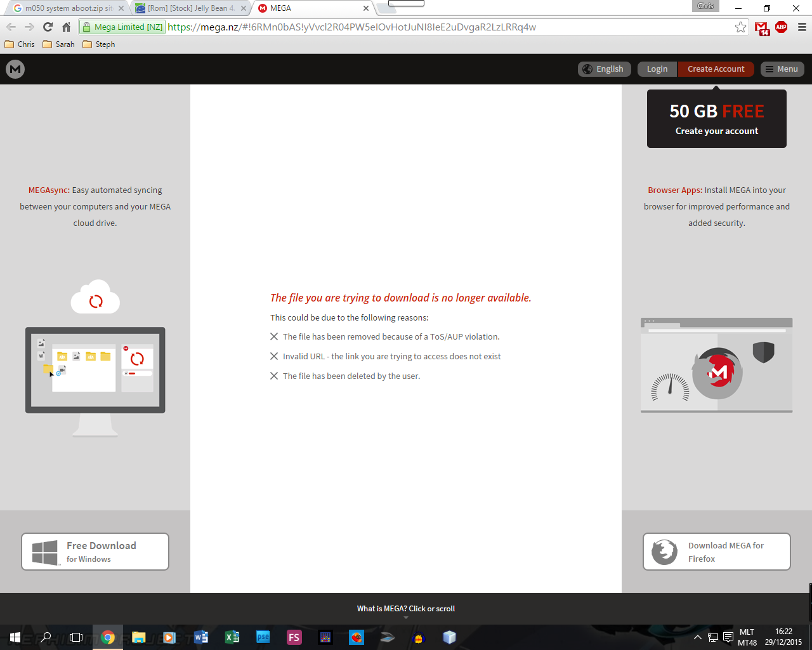
Task: Click the Free Download for Windows button
Action: tap(95, 552)
